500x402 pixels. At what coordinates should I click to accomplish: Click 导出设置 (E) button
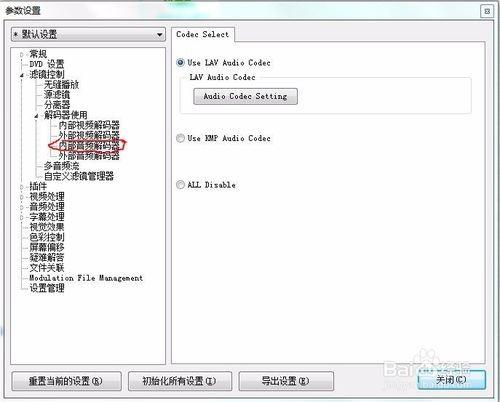(x=286, y=381)
